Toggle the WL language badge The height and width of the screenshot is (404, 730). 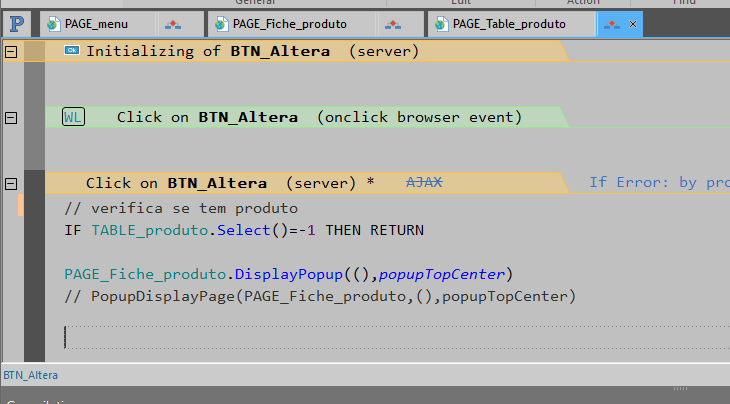click(73, 117)
